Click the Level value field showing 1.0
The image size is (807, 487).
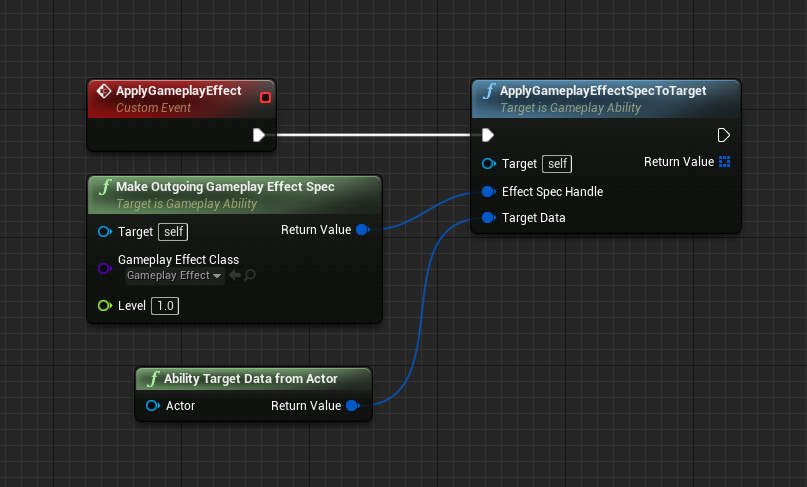(x=165, y=306)
